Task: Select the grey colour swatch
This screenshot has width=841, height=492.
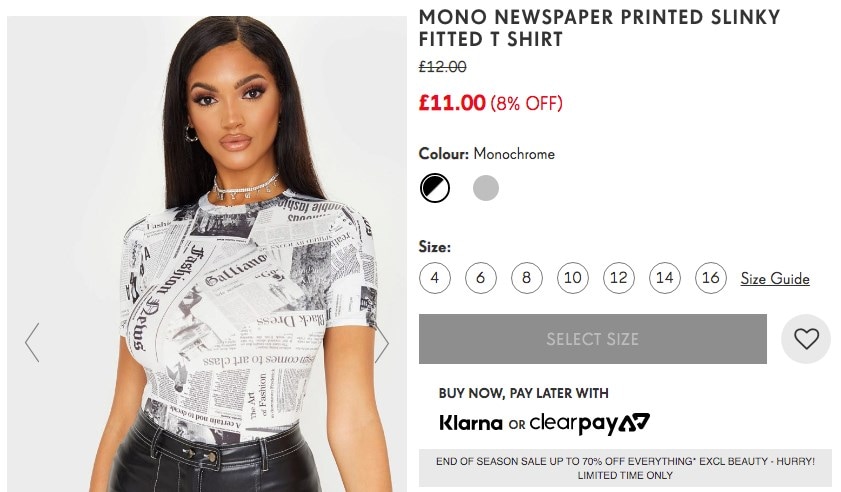Action: pyautogui.click(x=485, y=188)
